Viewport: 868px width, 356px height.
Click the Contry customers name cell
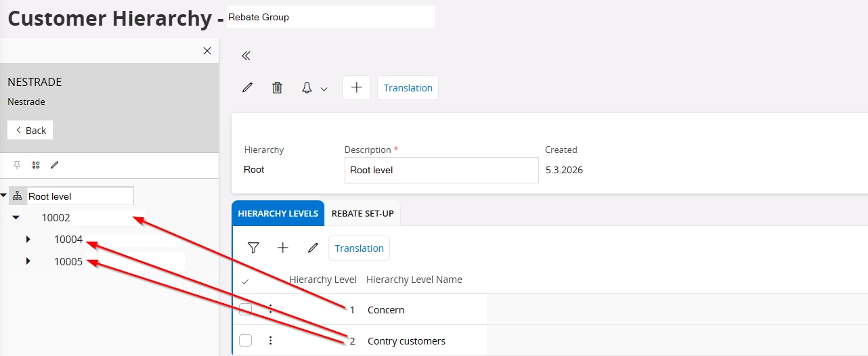pyautogui.click(x=406, y=341)
